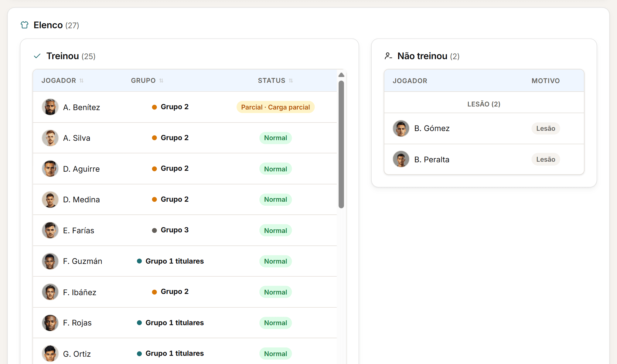Click Grupo 2 label for F. Ibáñez
This screenshot has width=617, height=364.
(175, 292)
